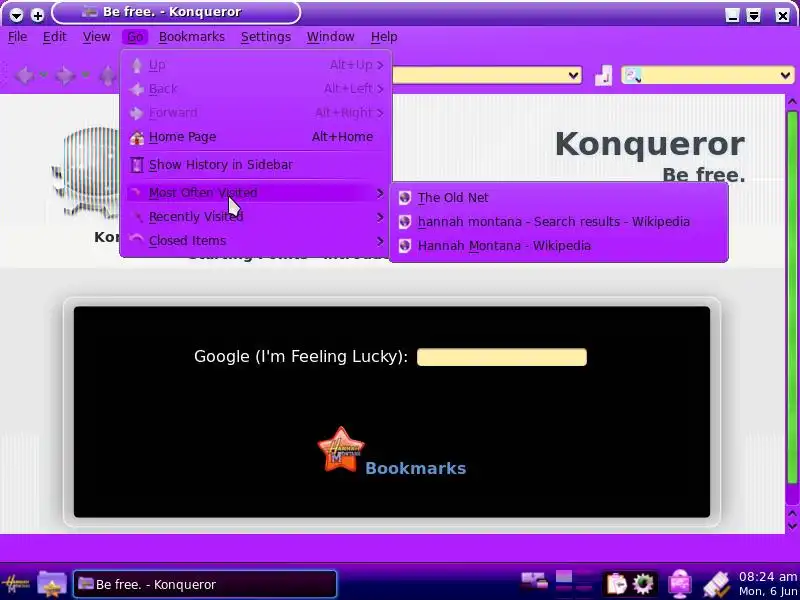Select Be free. - Konqueror taskbar entry

[x=205, y=584]
